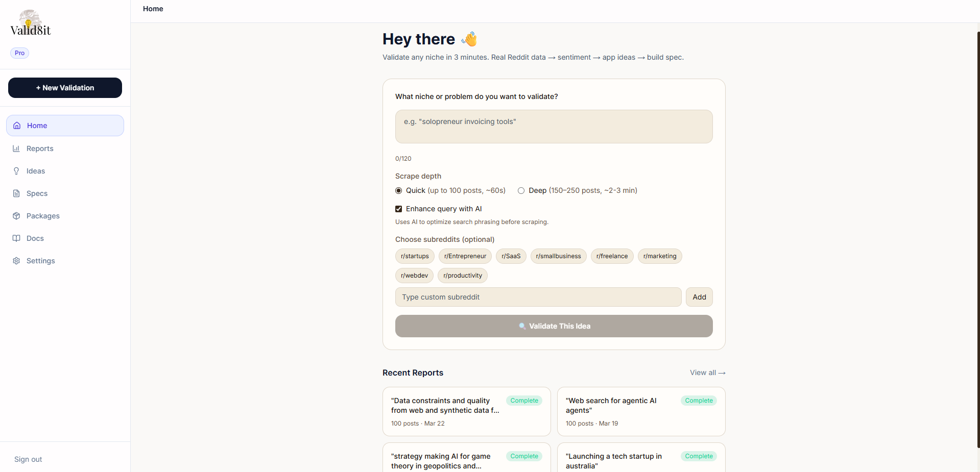Viewport: 980px width, 472px height.
Task: Click the Settings gear icon
Action: click(17, 261)
